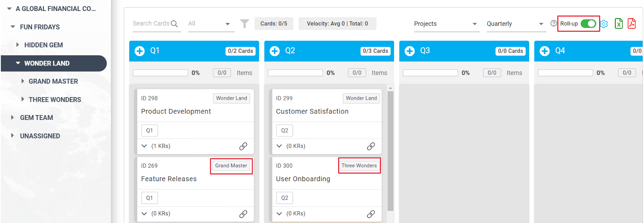Add a card to Q3 column
This screenshot has height=223, width=644.
point(410,51)
